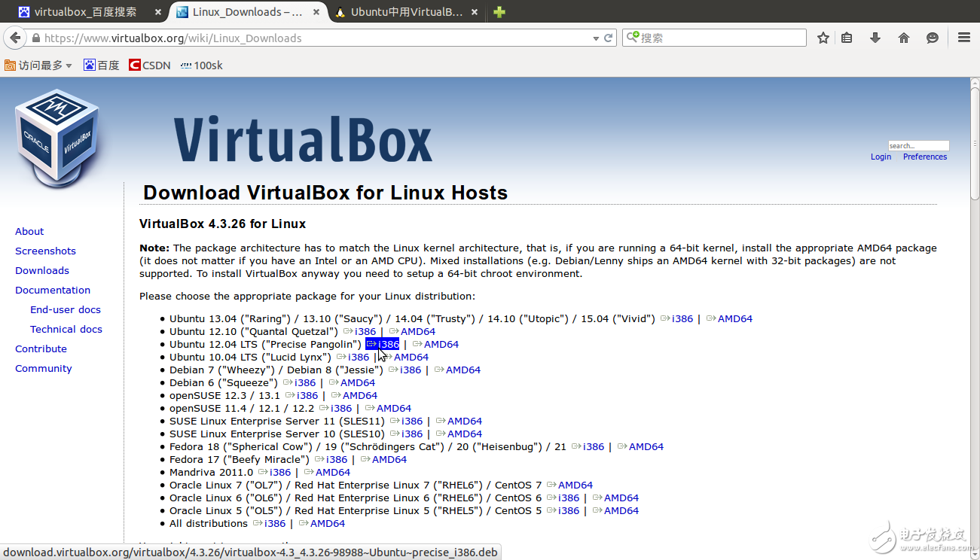Open End-user docs in the sidebar
Viewport: 980px width, 560px height.
(66, 309)
